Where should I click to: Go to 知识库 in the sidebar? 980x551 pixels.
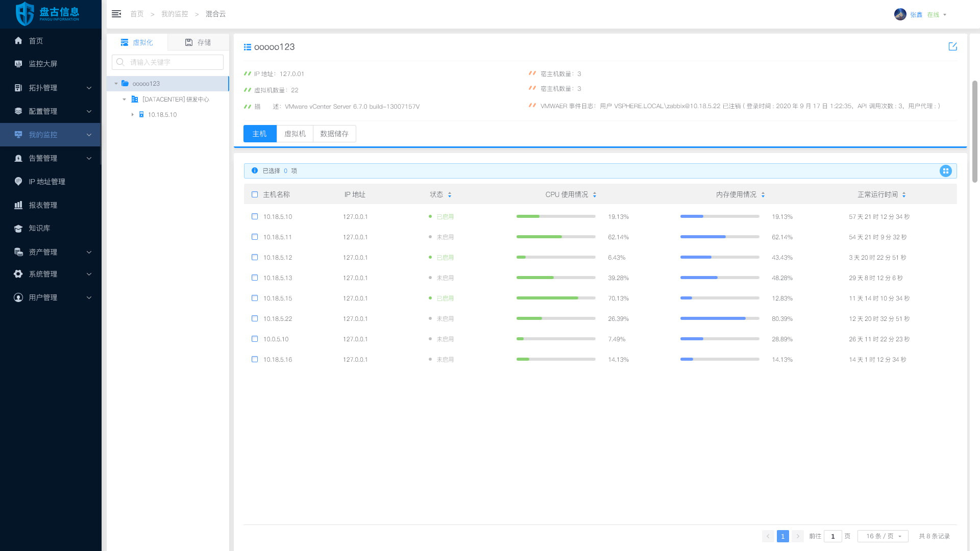[x=39, y=228]
